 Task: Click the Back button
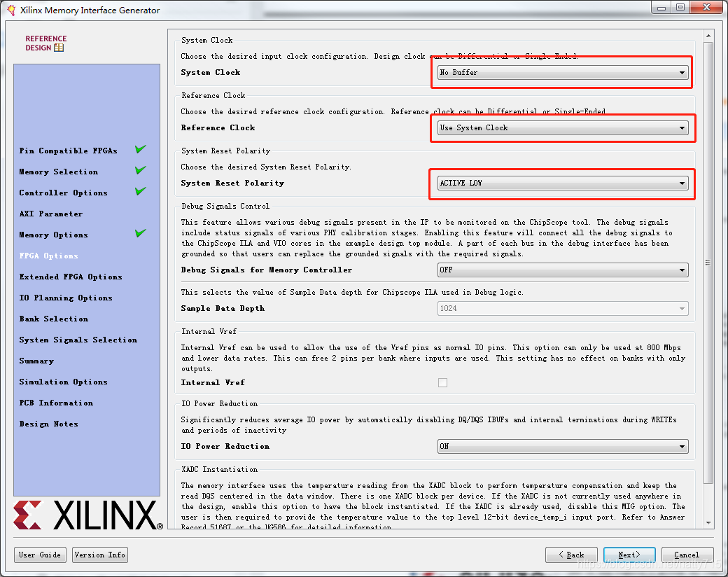[571, 555]
